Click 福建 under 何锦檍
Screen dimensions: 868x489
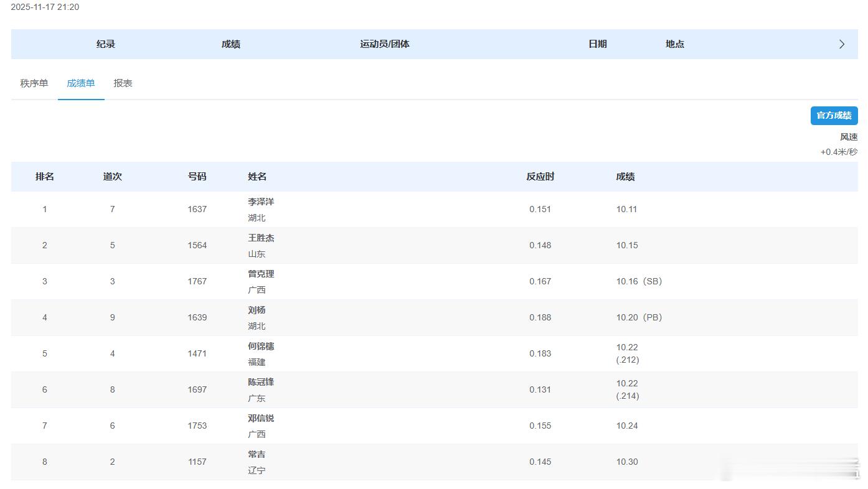click(257, 362)
